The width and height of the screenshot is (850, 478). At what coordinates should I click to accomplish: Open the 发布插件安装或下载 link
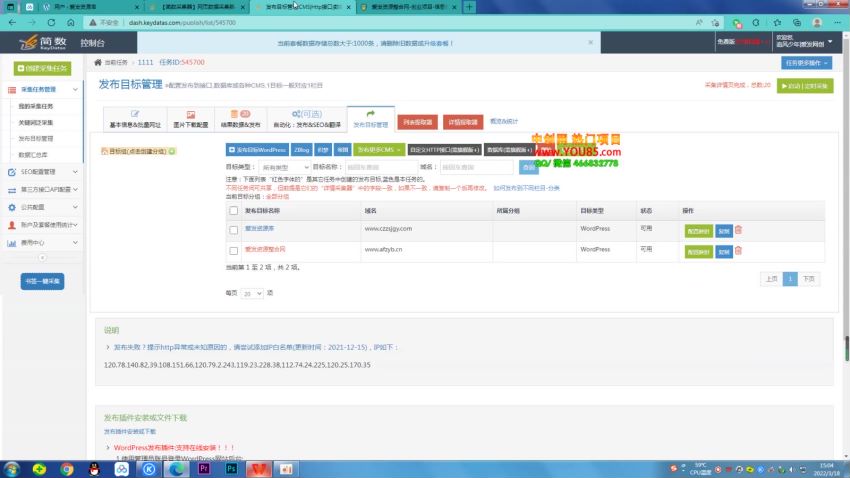click(130, 431)
